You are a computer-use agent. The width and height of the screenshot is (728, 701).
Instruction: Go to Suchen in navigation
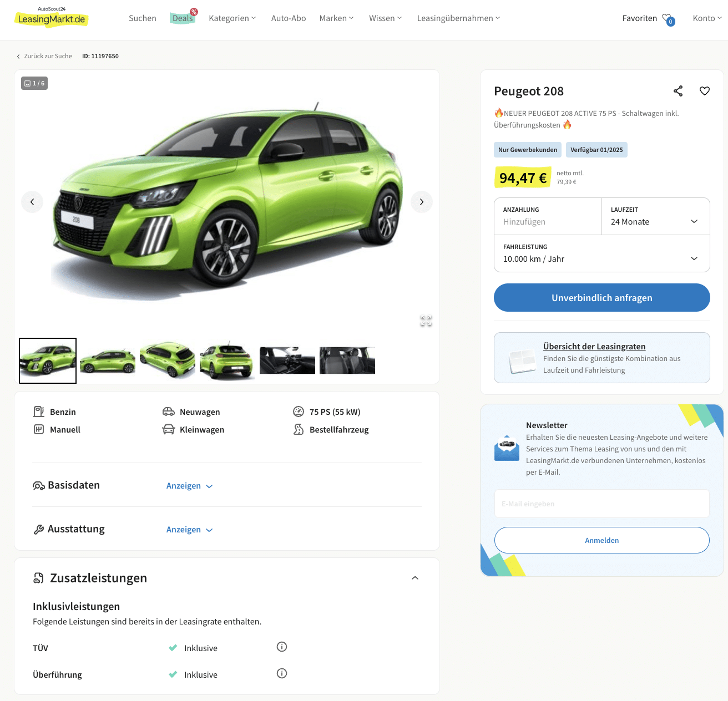[x=143, y=18]
